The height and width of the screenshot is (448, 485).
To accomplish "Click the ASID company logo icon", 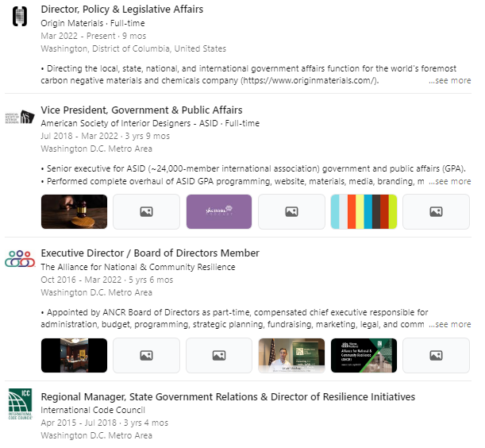I will [20, 117].
